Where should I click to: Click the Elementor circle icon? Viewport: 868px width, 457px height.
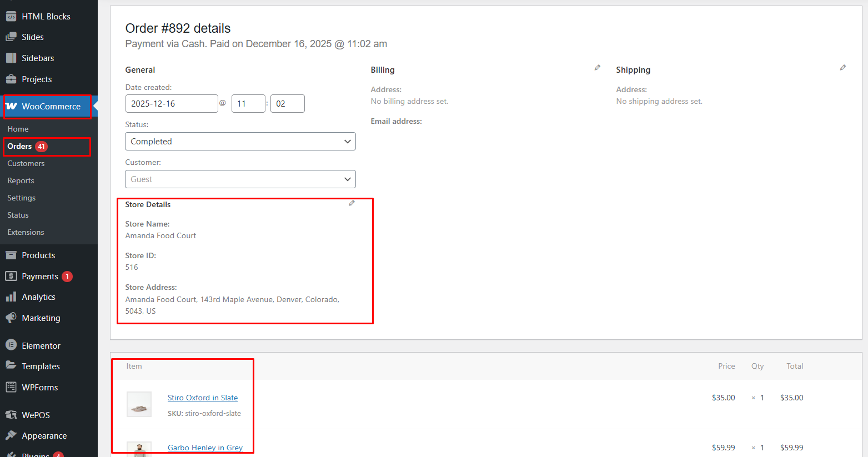[x=11, y=345]
